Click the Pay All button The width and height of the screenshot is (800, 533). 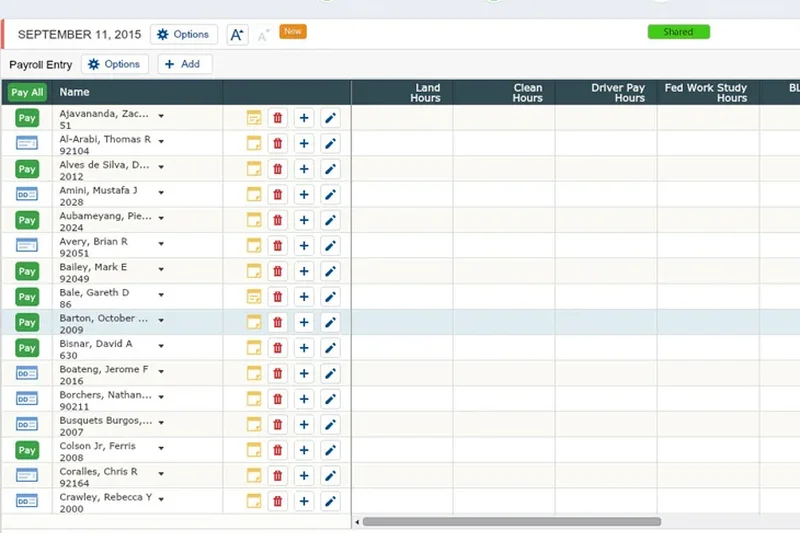click(27, 92)
